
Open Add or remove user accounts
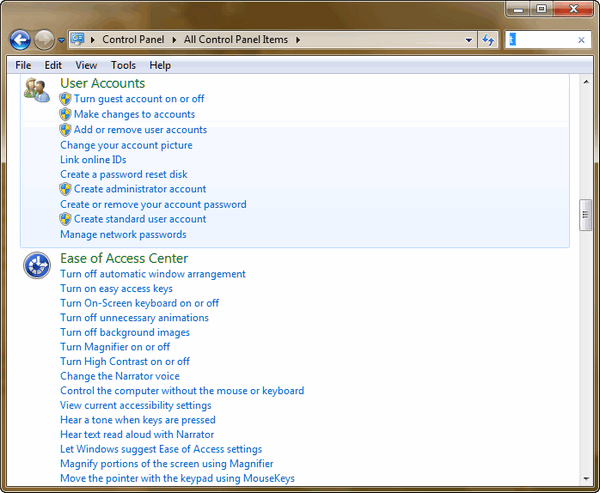[x=140, y=129]
